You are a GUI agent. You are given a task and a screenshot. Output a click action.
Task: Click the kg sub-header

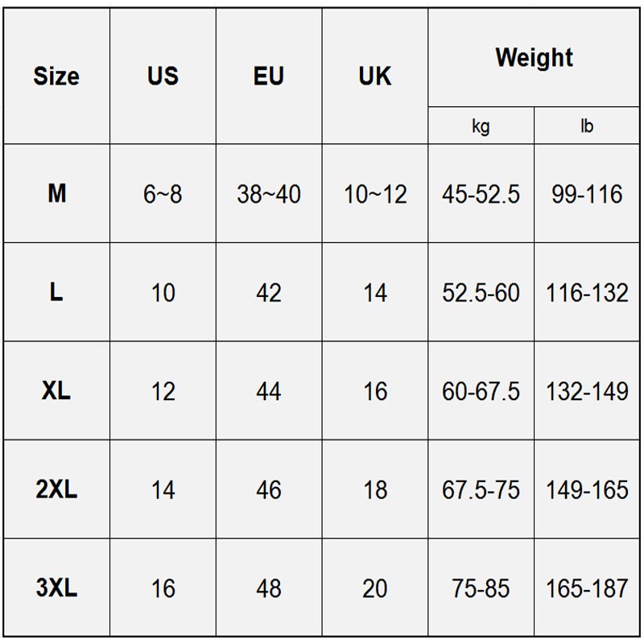(x=481, y=126)
